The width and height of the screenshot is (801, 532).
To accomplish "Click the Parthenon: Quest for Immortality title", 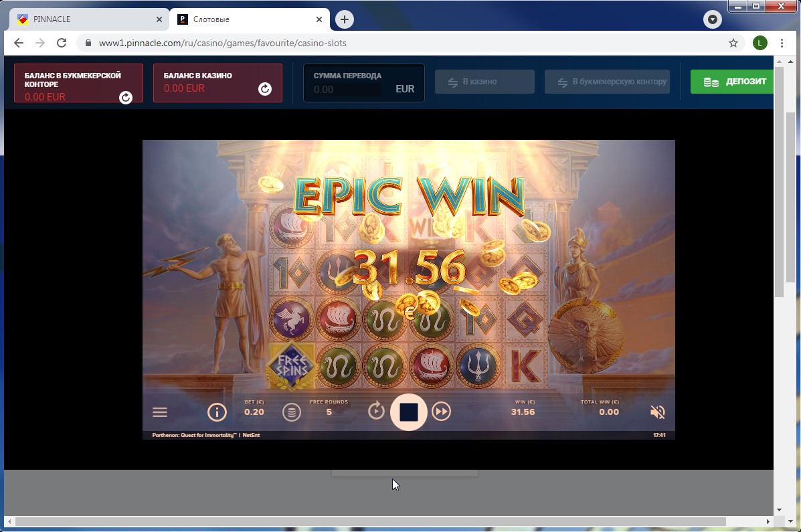I will (194, 436).
